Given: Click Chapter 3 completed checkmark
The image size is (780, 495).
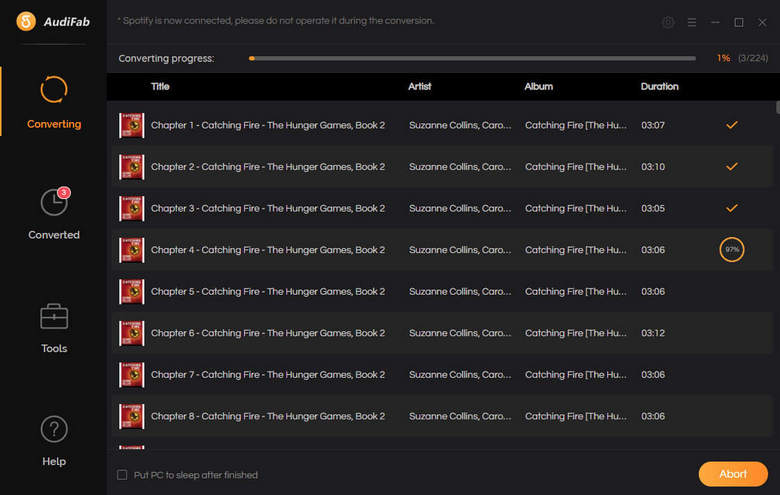Looking at the screenshot, I should tap(731, 208).
